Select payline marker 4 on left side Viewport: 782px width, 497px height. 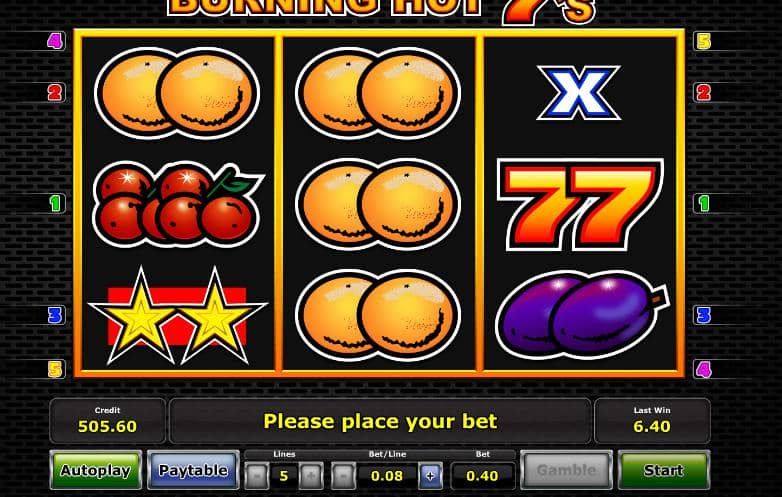click(55, 41)
